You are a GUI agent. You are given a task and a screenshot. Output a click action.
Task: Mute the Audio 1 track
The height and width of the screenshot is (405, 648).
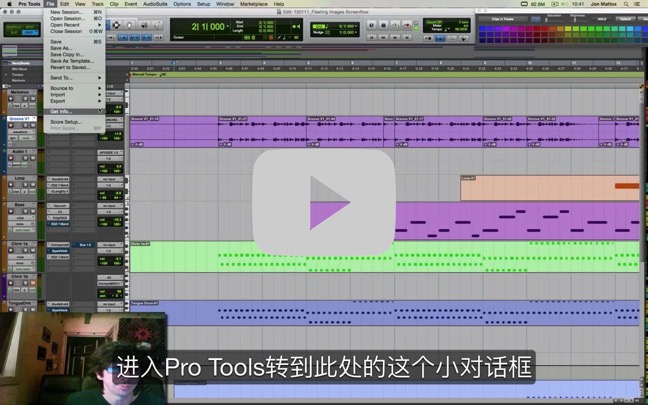point(32,158)
